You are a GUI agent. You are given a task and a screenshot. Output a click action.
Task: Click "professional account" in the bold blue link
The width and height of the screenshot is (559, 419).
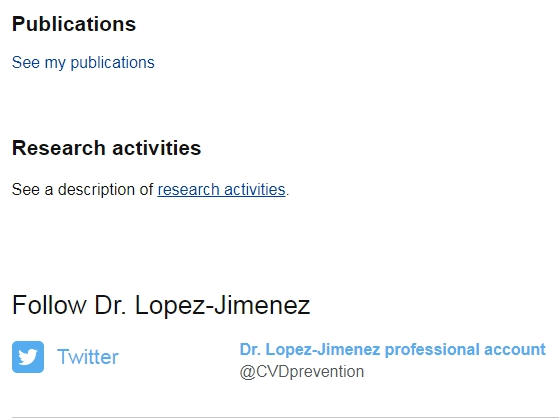(466, 349)
